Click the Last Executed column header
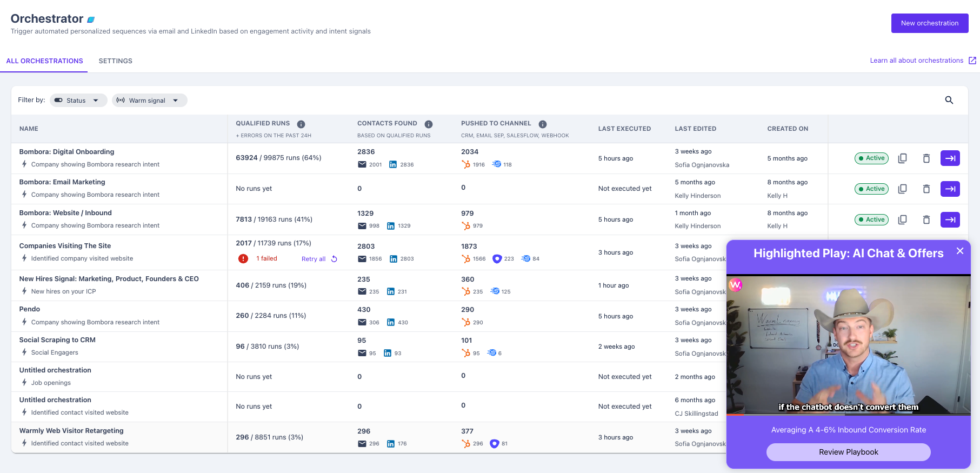 (624, 129)
